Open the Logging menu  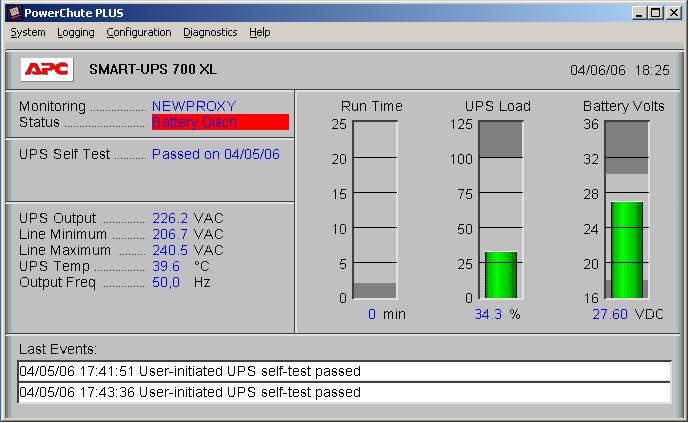(76, 33)
